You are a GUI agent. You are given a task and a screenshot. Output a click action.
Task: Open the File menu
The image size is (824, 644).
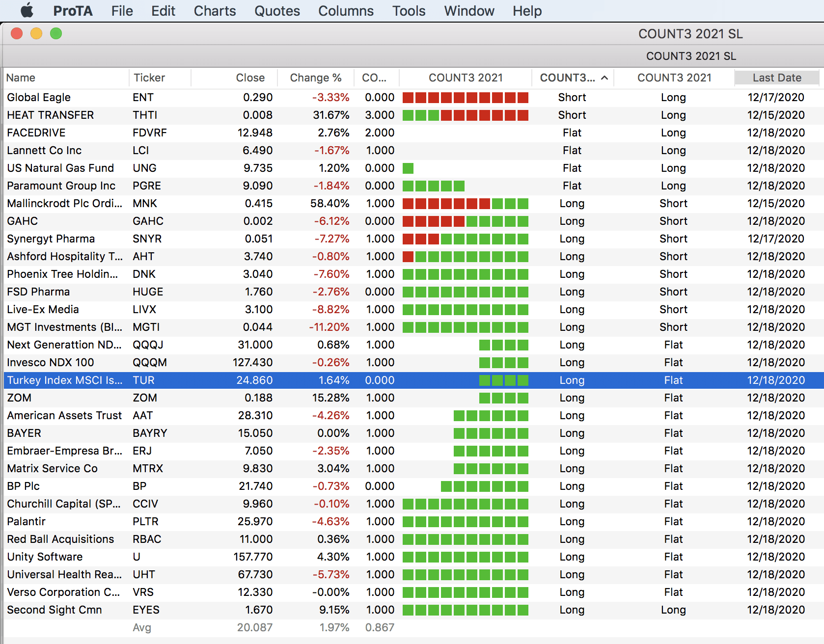(x=122, y=11)
